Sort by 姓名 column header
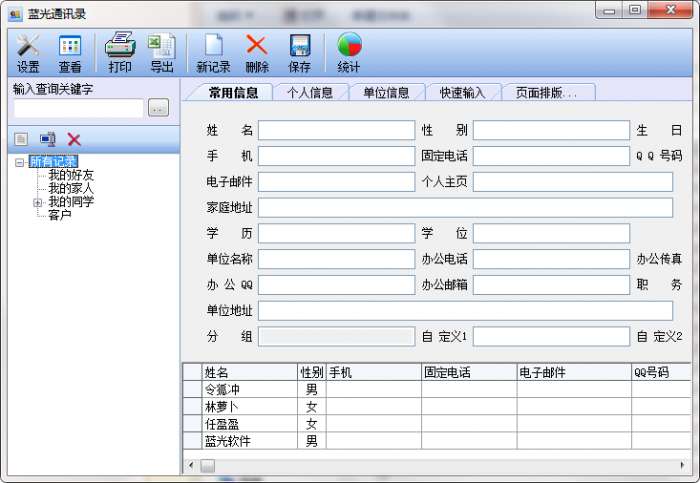The width and height of the screenshot is (700, 483). click(x=250, y=372)
